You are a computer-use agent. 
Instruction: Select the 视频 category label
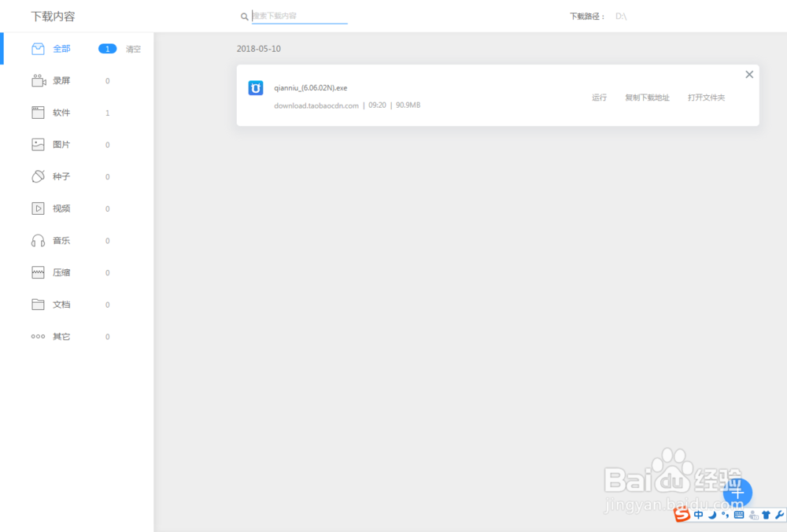coord(61,209)
